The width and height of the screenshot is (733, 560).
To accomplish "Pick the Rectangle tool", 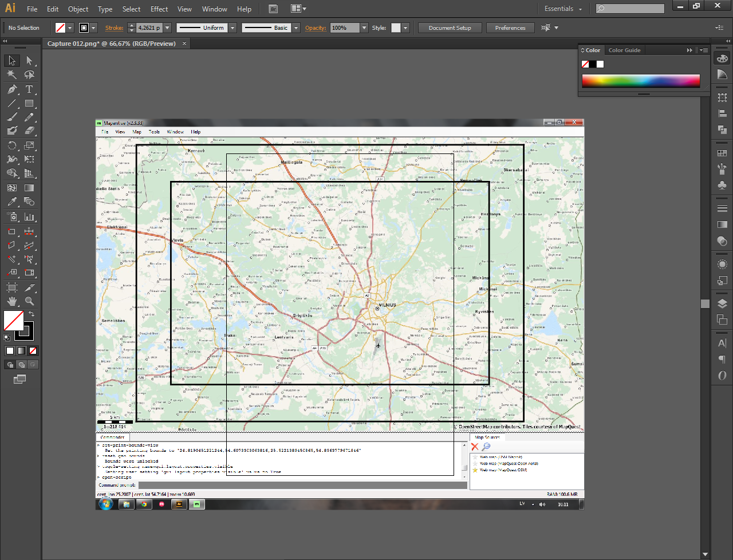I will point(29,104).
